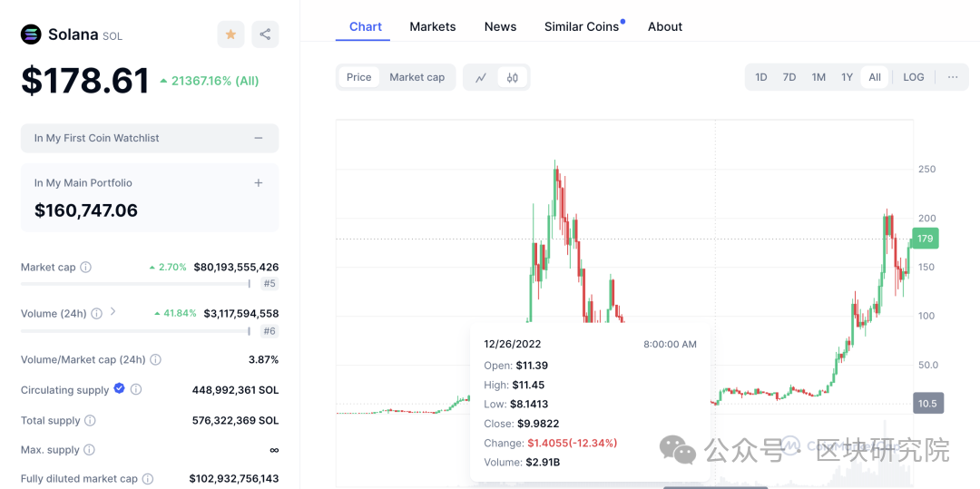
Task: Click the 250 y-axis label
Action: coord(926,170)
